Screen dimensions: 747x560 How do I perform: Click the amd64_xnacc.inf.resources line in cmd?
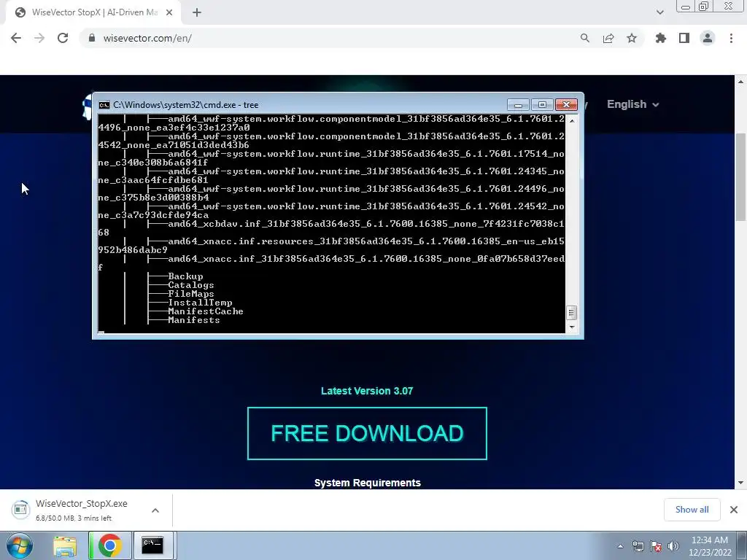click(x=366, y=241)
